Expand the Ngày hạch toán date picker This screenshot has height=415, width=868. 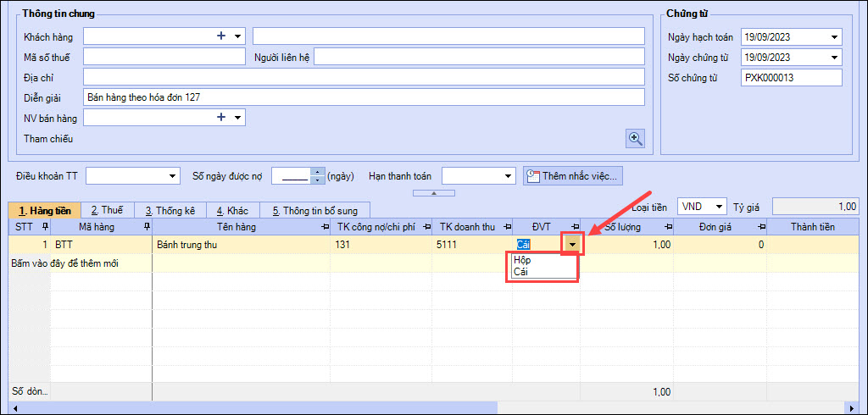tap(835, 37)
